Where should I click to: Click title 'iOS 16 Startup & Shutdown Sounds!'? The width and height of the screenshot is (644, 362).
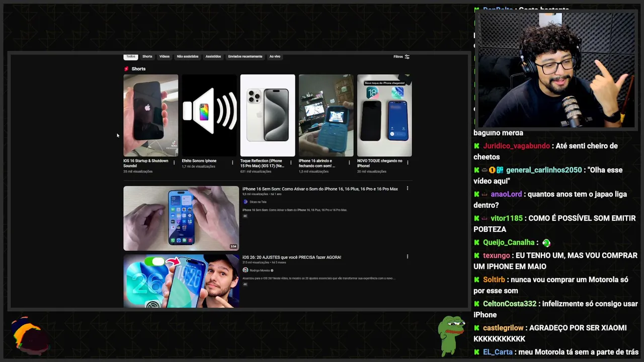(x=146, y=163)
